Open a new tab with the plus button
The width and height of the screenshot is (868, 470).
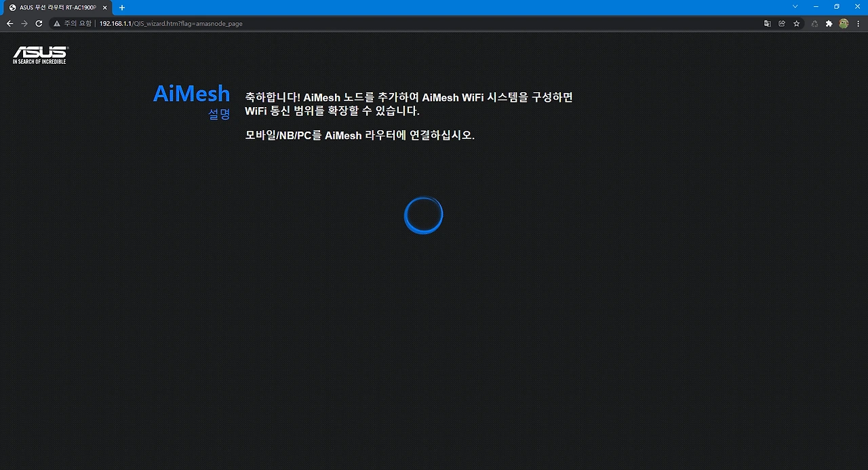pos(121,7)
